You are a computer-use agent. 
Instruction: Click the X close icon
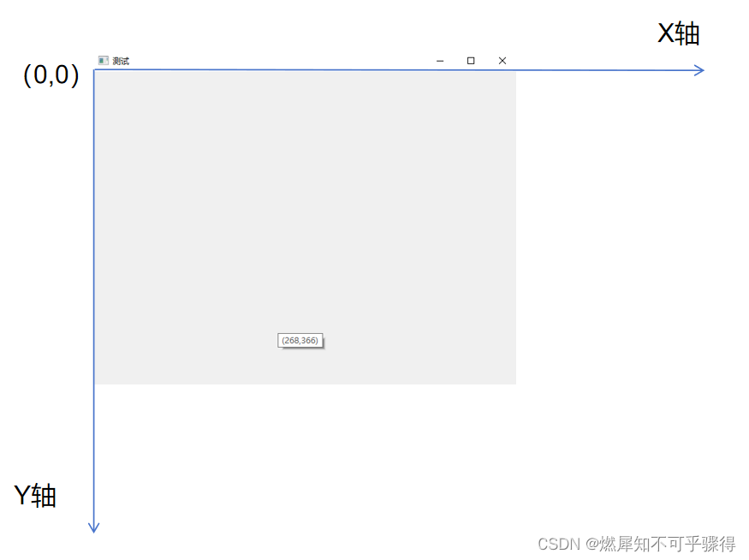coord(502,61)
